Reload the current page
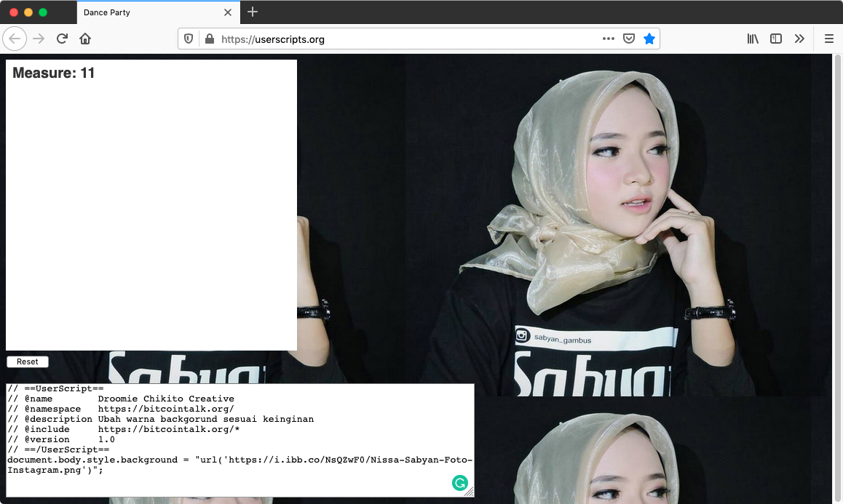 62,39
